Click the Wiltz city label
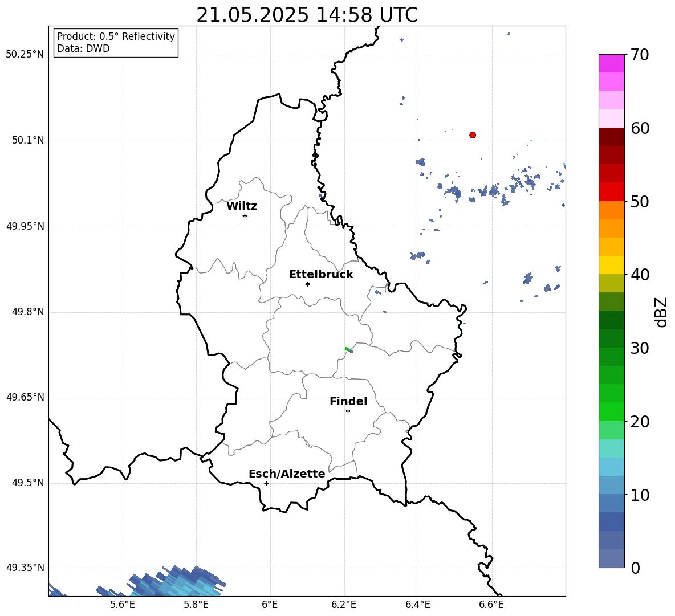Screen dimensions: 675x616 tap(242, 206)
